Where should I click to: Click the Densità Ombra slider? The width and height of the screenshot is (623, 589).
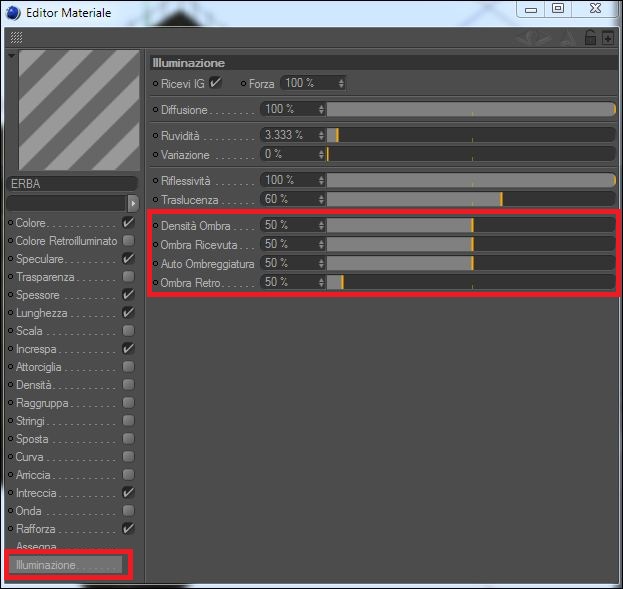tap(471, 225)
